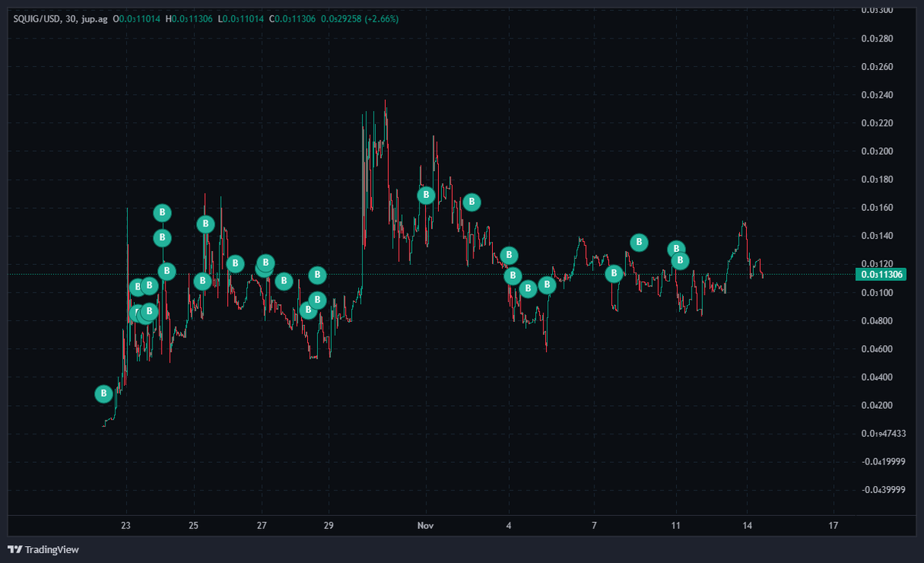Click the 0.0₃160 price axis label
The image size is (924, 563).
pyautogui.click(x=876, y=208)
